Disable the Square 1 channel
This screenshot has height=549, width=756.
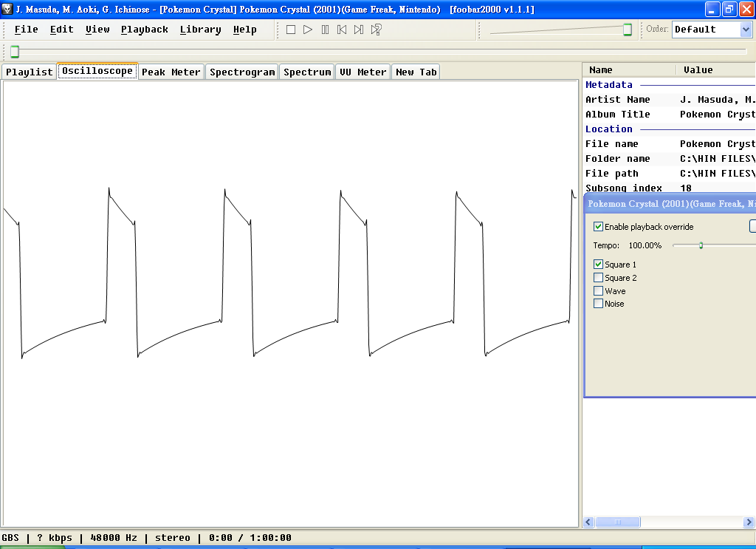(x=598, y=264)
